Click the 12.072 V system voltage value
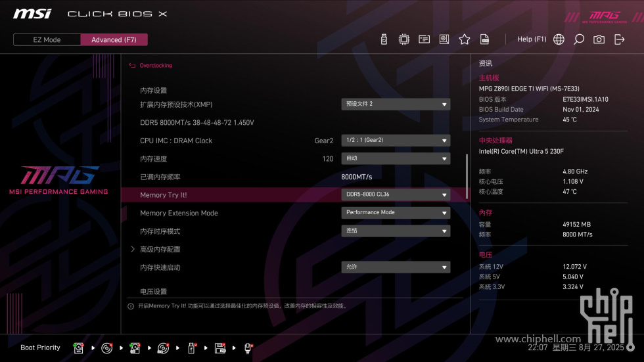The width and height of the screenshot is (644, 362). pyautogui.click(x=574, y=267)
